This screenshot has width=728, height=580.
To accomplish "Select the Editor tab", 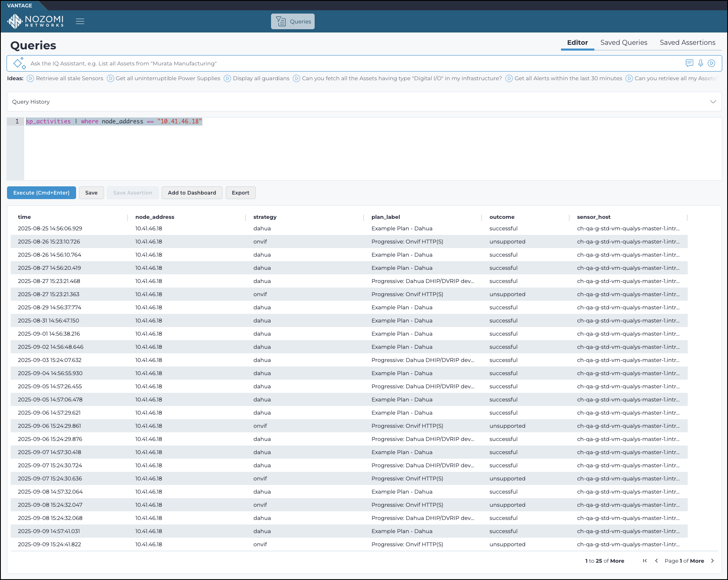I will [x=577, y=43].
